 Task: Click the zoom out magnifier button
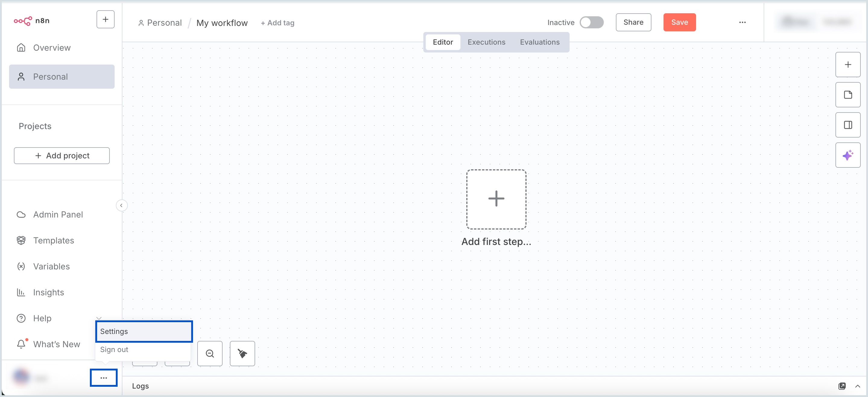[210, 354]
